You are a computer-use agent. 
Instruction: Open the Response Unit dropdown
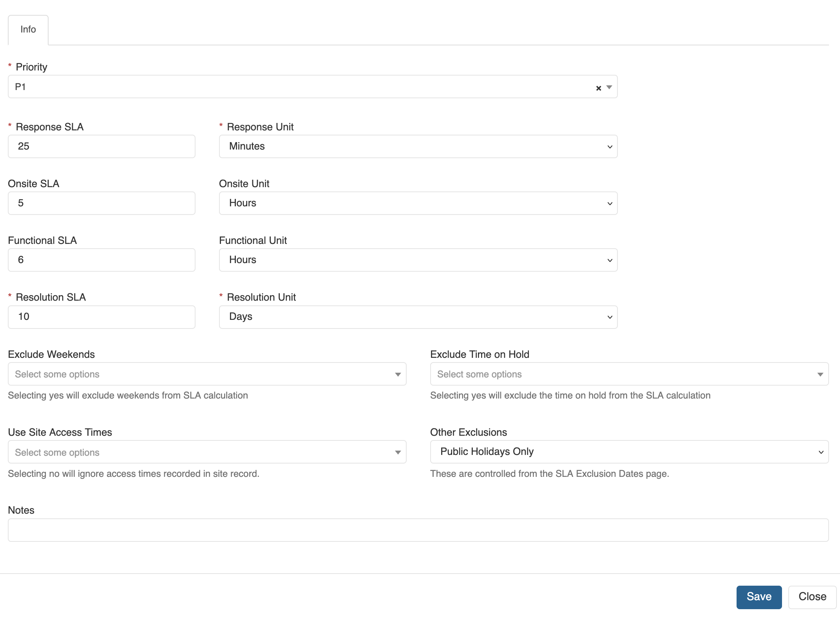418,146
